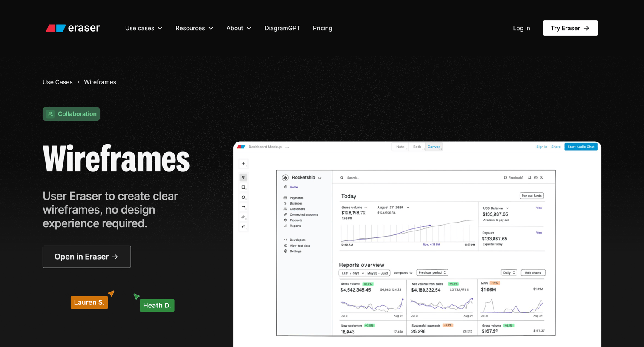Open the Last 7 days dropdown
The height and width of the screenshot is (347, 644).
[352, 273]
